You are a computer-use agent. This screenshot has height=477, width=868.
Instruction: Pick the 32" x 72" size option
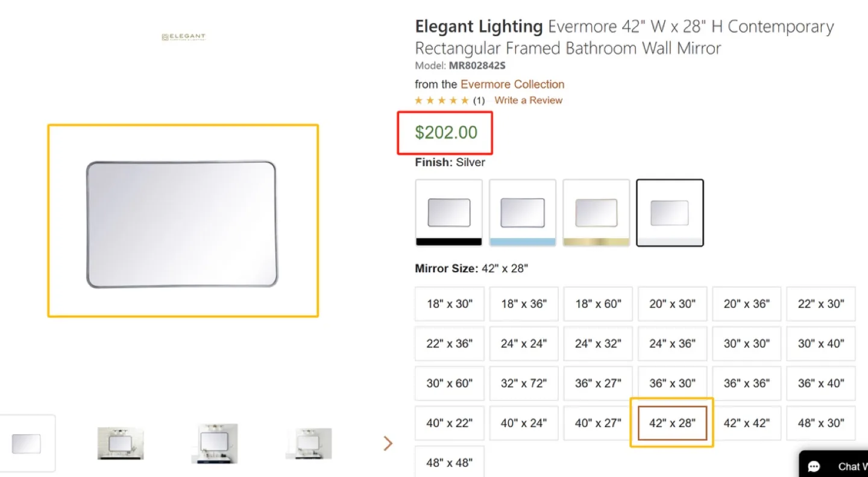[523, 383]
